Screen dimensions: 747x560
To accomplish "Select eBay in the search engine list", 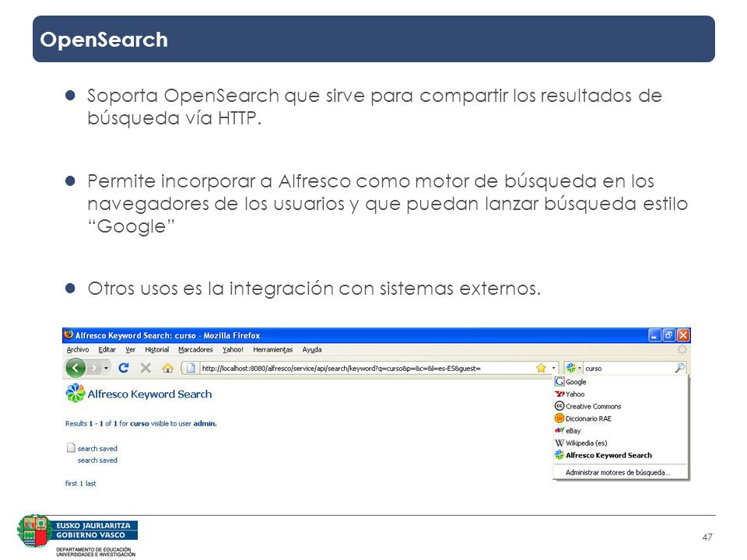I will click(620, 431).
